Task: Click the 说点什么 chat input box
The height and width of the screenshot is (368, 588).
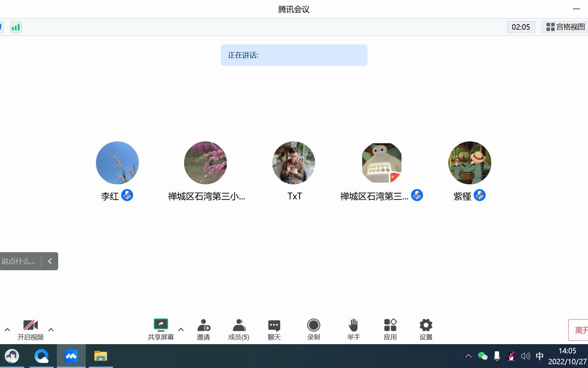Action: click(19, 261)
